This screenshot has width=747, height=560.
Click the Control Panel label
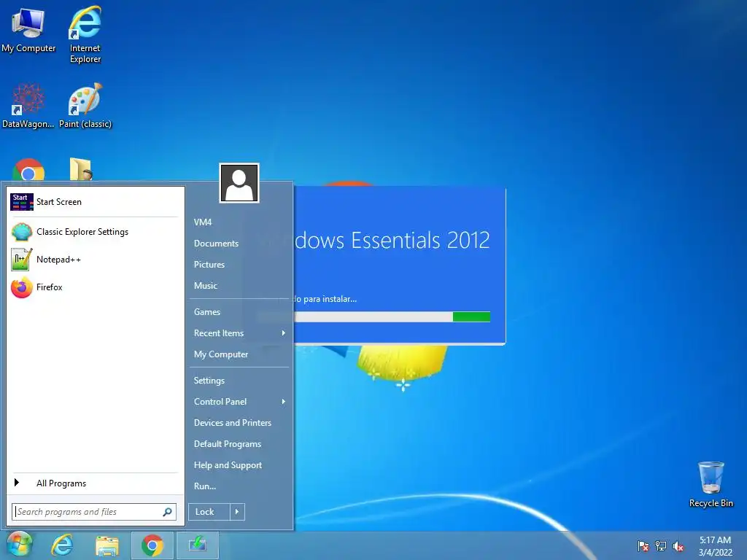[220, 402]
